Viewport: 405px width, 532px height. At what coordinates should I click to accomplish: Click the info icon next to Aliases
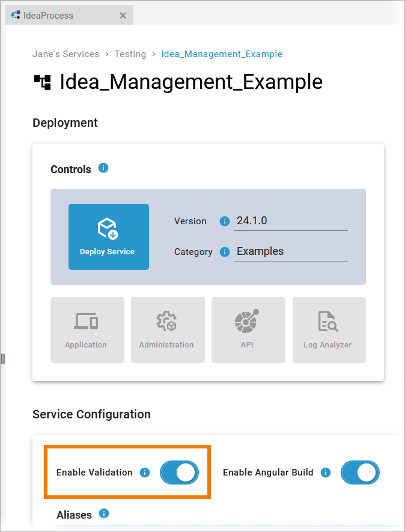(x=104, y=513)
